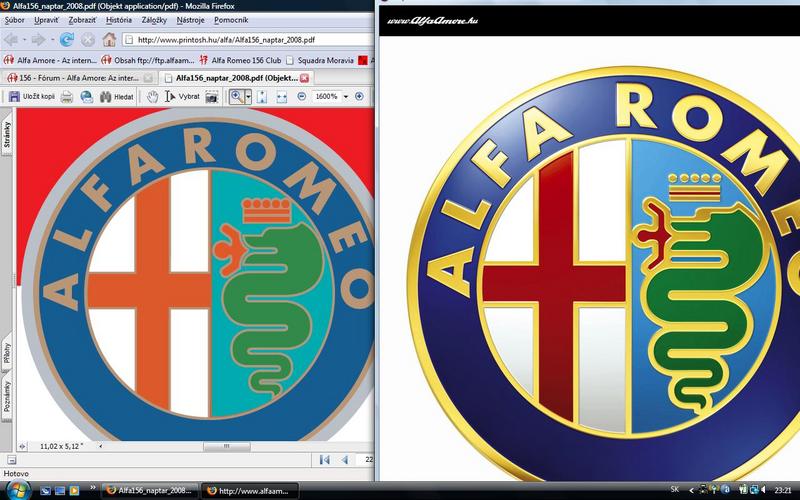Image resolution: width=800 pixels, height=500 pixels.
Task: Open the Upraviť menu
Action: (46, 20)
